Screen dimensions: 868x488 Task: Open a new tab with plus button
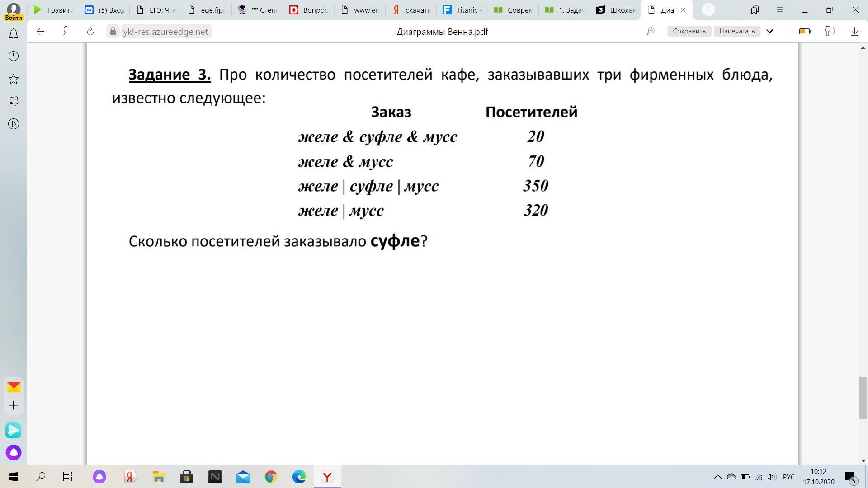(x=708, y=9)
